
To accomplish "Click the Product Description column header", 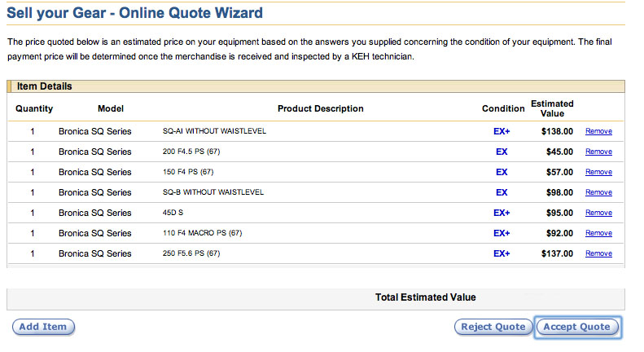I will (x=320, y=108).
